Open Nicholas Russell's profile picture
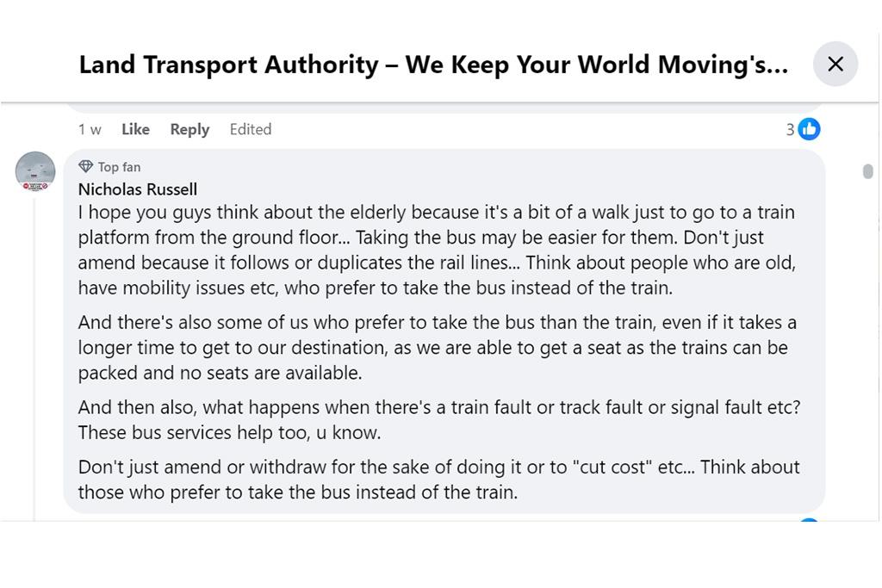This screenshot has width=882, height=588. pos(35,171)
